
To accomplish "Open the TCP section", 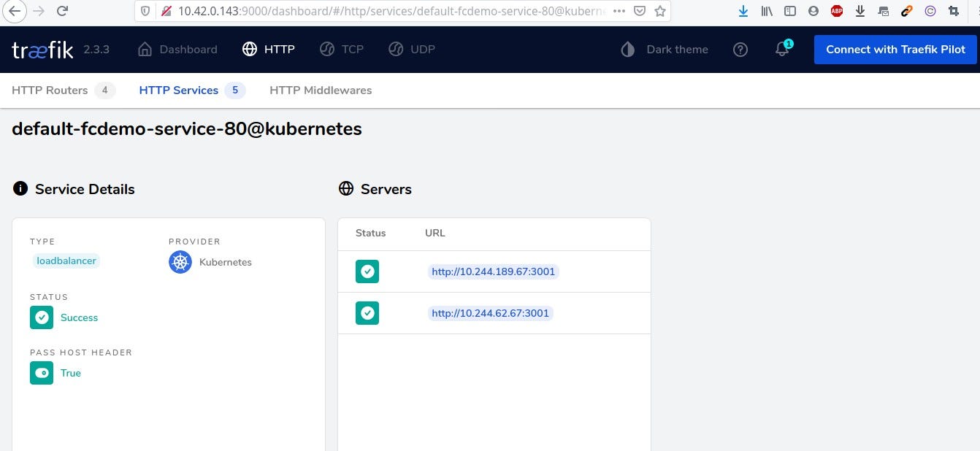I will coord(341,50).
